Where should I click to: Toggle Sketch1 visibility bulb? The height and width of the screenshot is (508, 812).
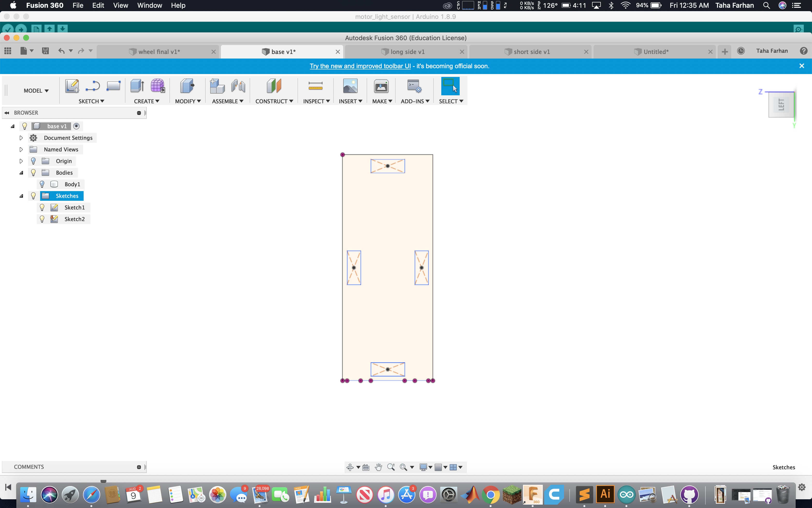[42, 207]
